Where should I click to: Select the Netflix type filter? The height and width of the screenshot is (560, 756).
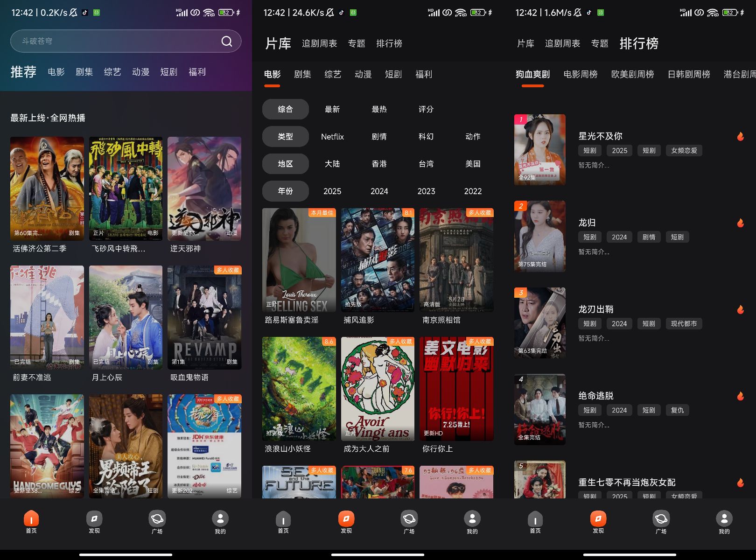coord(332,137)
